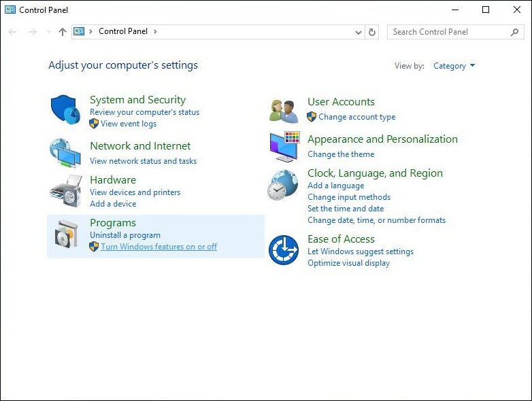Open the Hardware printer icon
This screenshot has height=401, width=532.
coord(67,190)
